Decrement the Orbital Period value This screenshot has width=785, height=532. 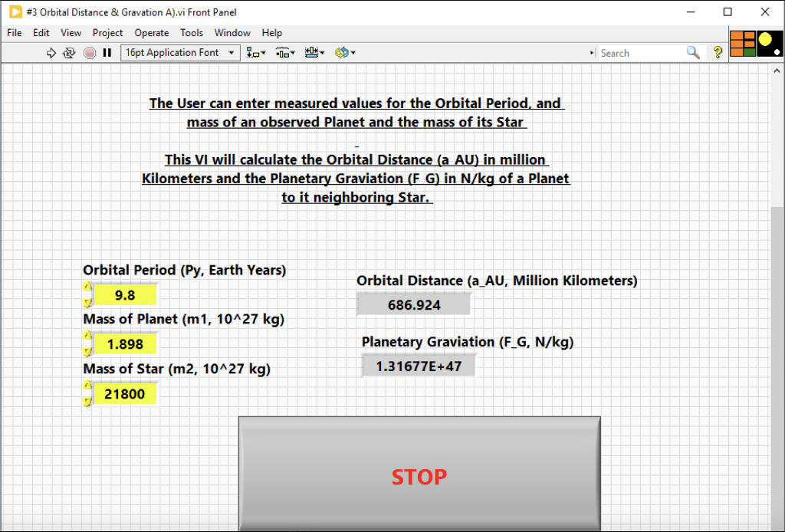(87, 303)
